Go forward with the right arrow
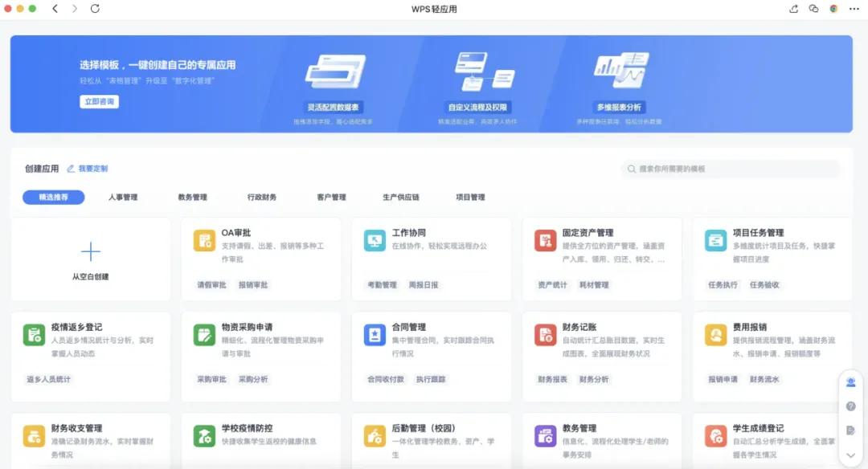Screen dimensions: 868x469 75,8
